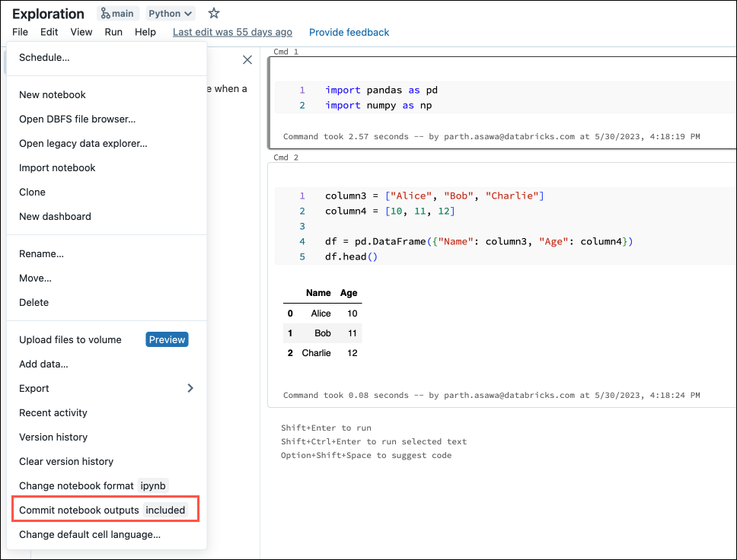Choose New notebook in File menu
The height and width of the screenshot is (560, 737).
tap(53, 94)
